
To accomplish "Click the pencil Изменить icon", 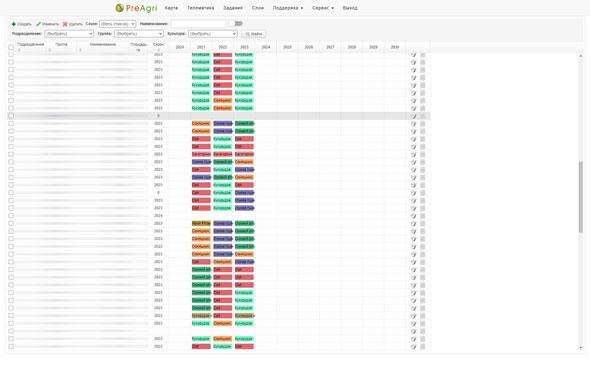I will point(38,24).
